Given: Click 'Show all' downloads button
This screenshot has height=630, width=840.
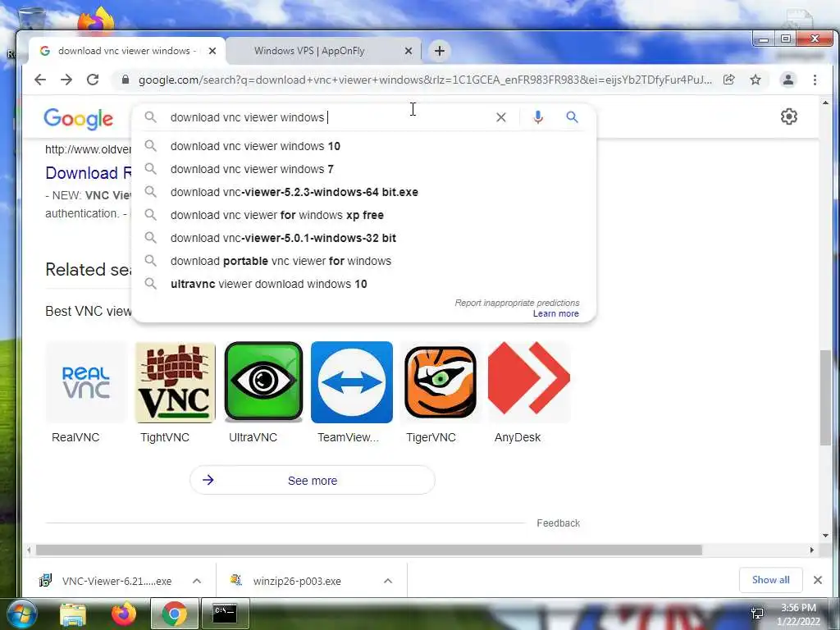Looking at the screenshot, I should click(770, 580).
